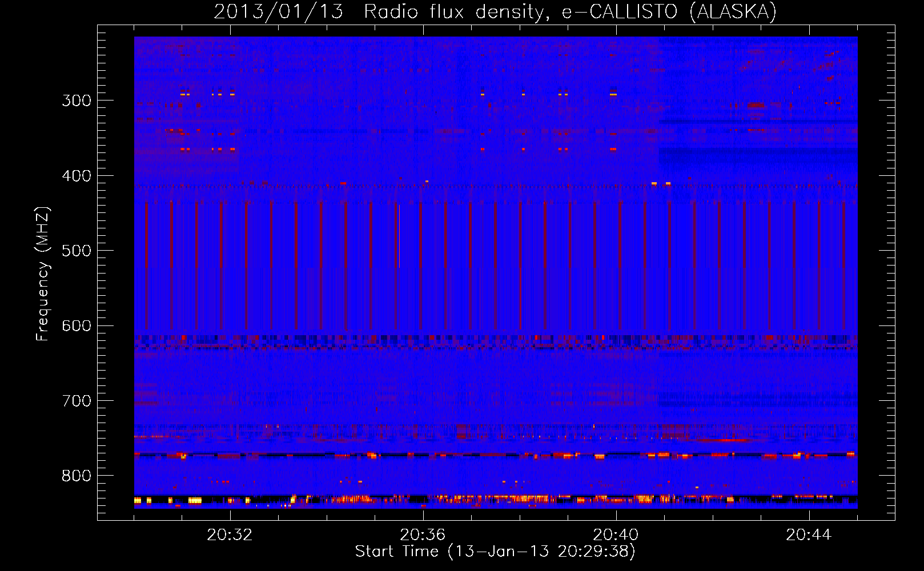Select the 700 frequency tick label
This screenshot has height=571, width=924.
tap(77, 401)
